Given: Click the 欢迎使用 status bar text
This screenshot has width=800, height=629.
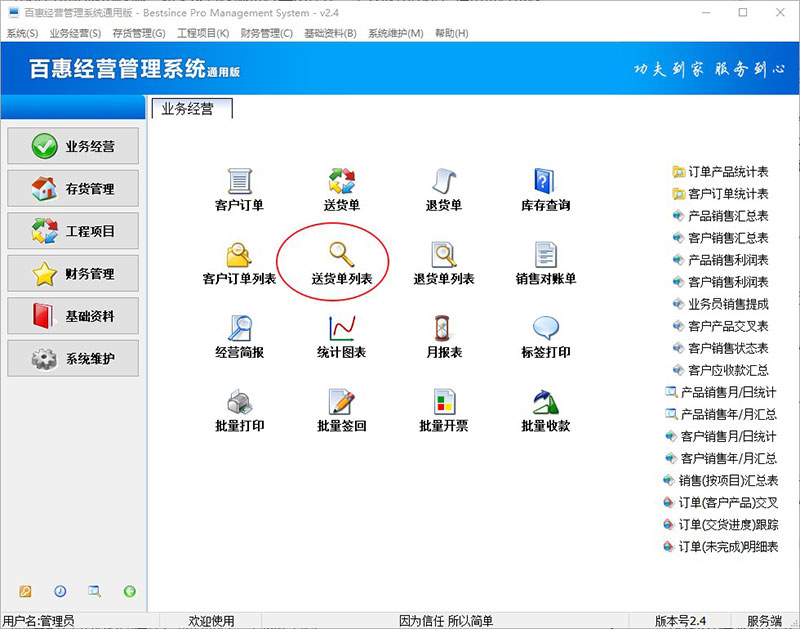Looking at the screenshot, I should click(211, 621).
